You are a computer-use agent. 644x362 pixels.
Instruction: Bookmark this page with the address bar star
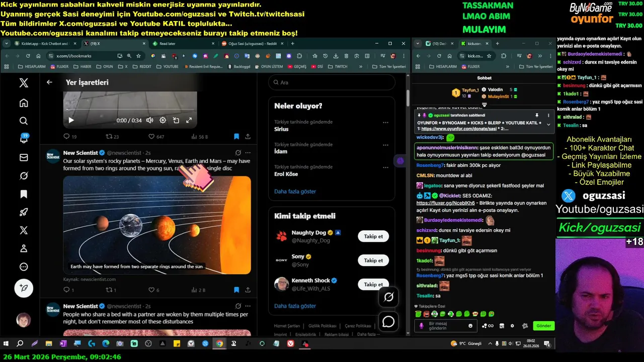click(139, 56)
